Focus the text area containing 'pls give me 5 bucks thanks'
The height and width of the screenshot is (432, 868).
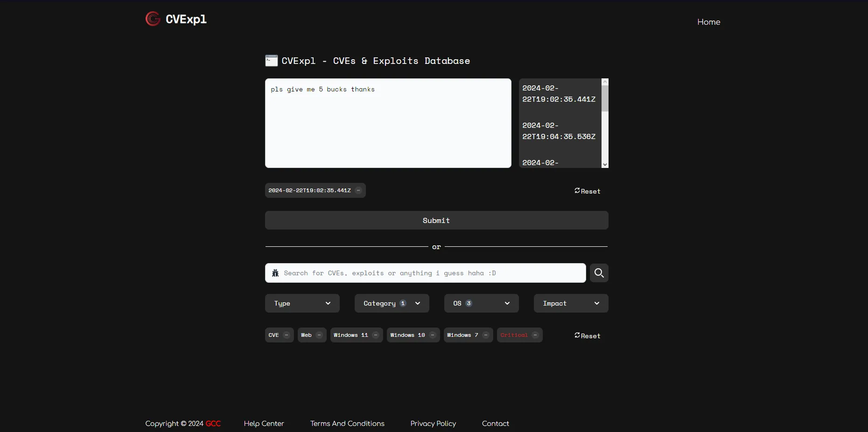[388, 123]
